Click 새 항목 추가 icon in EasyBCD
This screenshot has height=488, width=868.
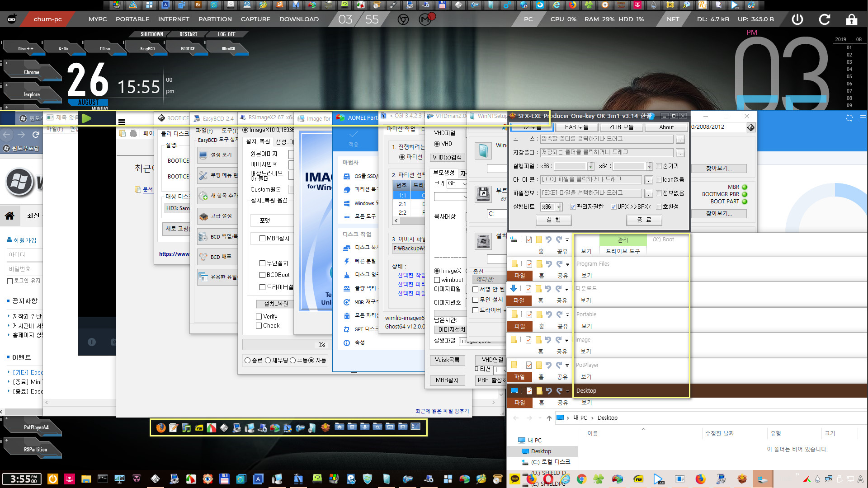203,196
